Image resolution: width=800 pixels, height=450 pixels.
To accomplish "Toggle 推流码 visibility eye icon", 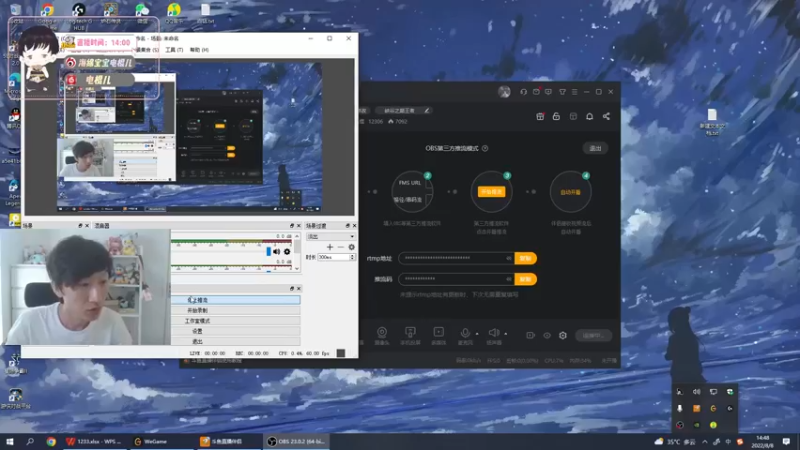I will pos(509,279).
